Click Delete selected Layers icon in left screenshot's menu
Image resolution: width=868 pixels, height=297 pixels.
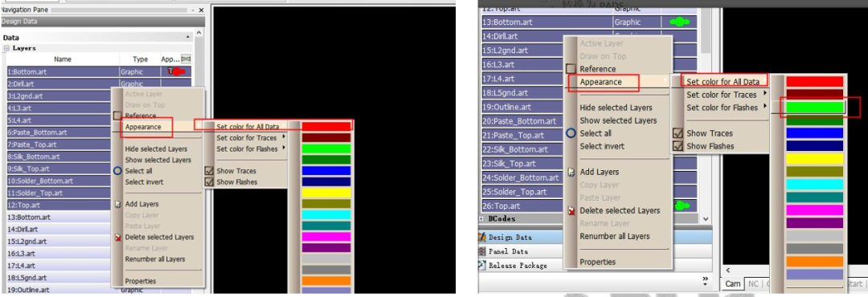coord(117,238)
